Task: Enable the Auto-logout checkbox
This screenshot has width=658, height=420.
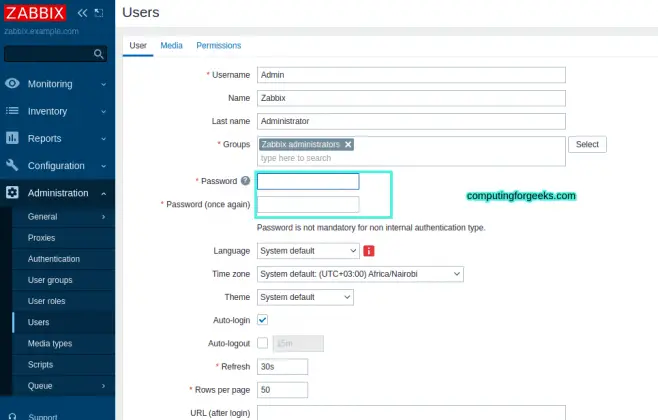Action: tap(263, 343)
